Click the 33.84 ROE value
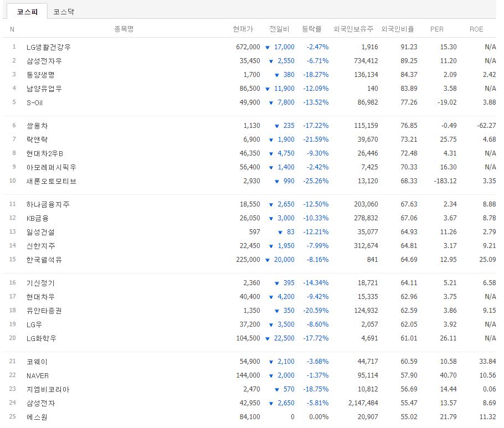 (x=487, y=362)
